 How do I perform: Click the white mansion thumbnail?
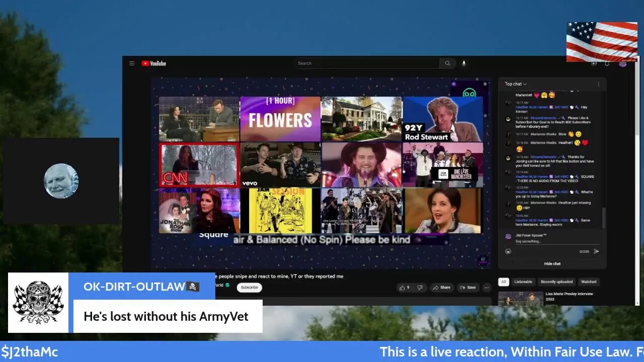click(362, 119)
